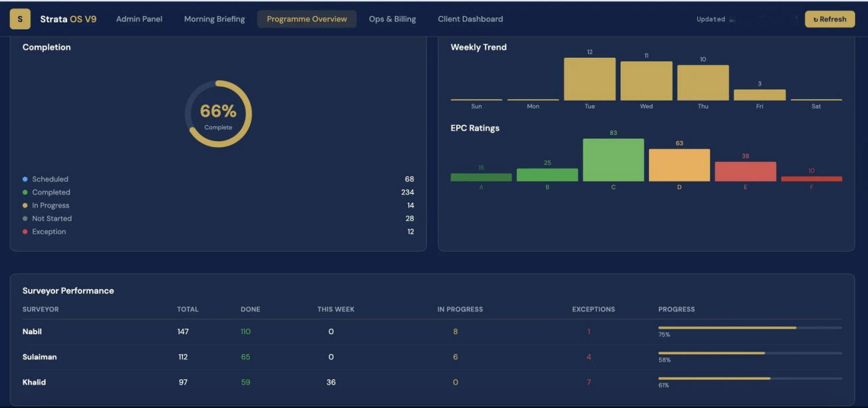Click the 66% completion donut chart
Screen dimensions: 868x408
(x=218, y=114)
